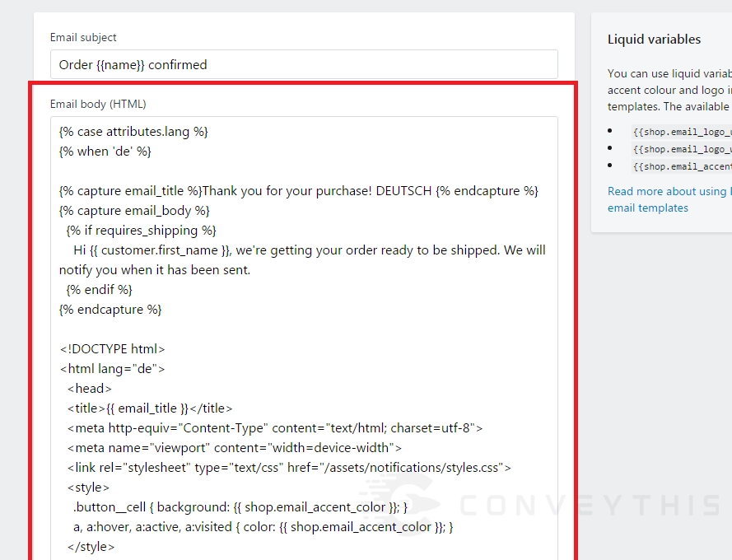This screenshot has width=732, height=560.
Task: Click the 'Hi {{ customer.first_name }}' line
Action: click(309, 250)
